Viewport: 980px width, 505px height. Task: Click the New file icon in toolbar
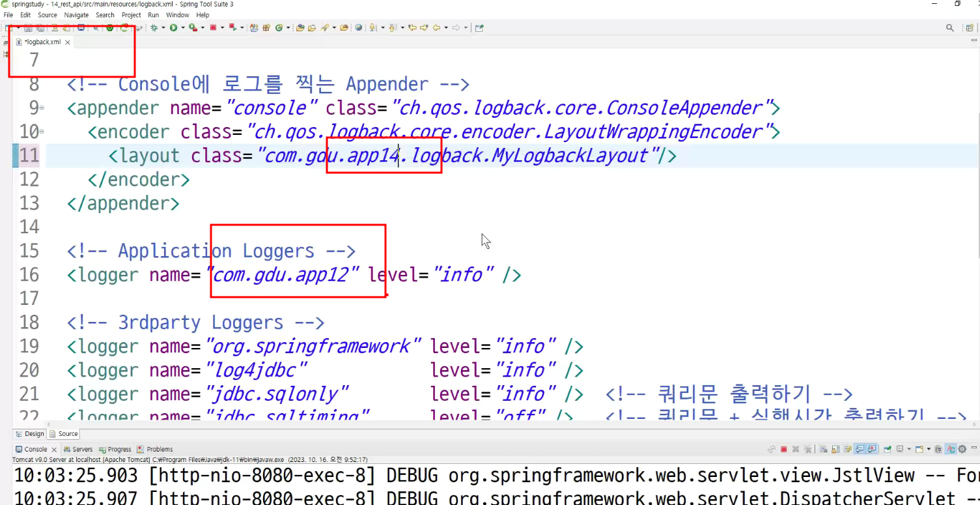(8, 28)
